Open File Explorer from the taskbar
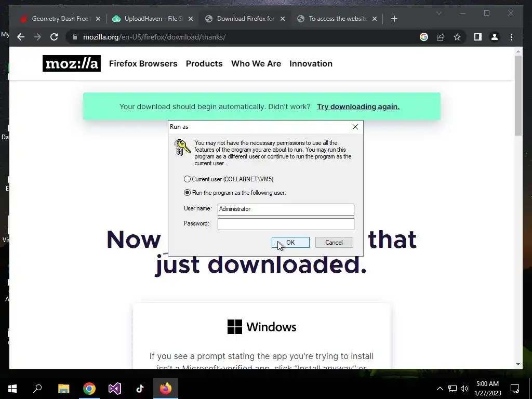This screenshot has height=399, width=532. (63, 389)
